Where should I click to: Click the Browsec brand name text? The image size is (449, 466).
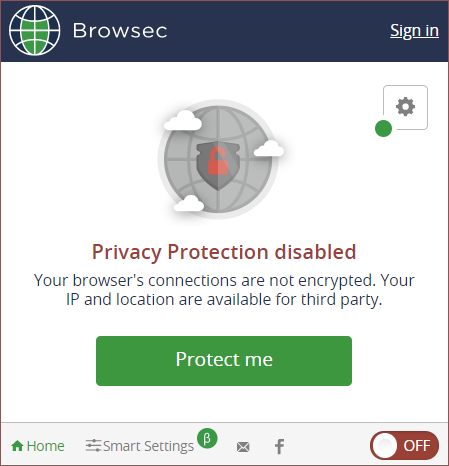coord(120,31)
